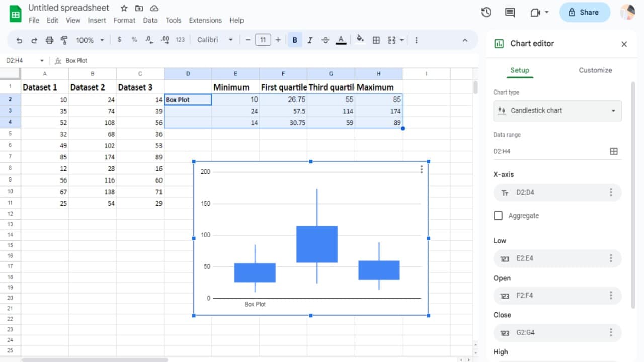Format as percent icon

(x=134, y=40)
